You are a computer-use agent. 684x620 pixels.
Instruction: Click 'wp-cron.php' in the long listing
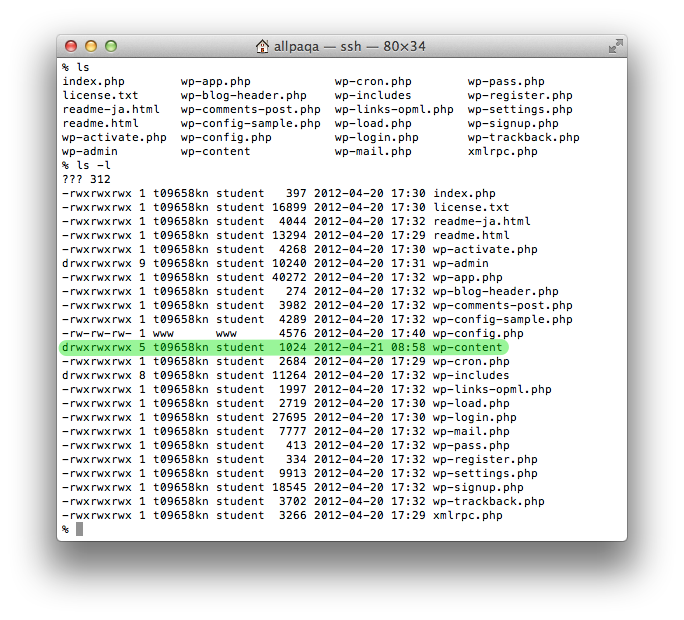[x=471, y=361]
